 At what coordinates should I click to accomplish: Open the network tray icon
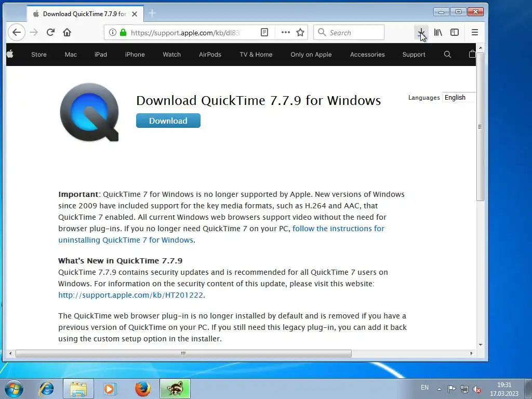464,389
